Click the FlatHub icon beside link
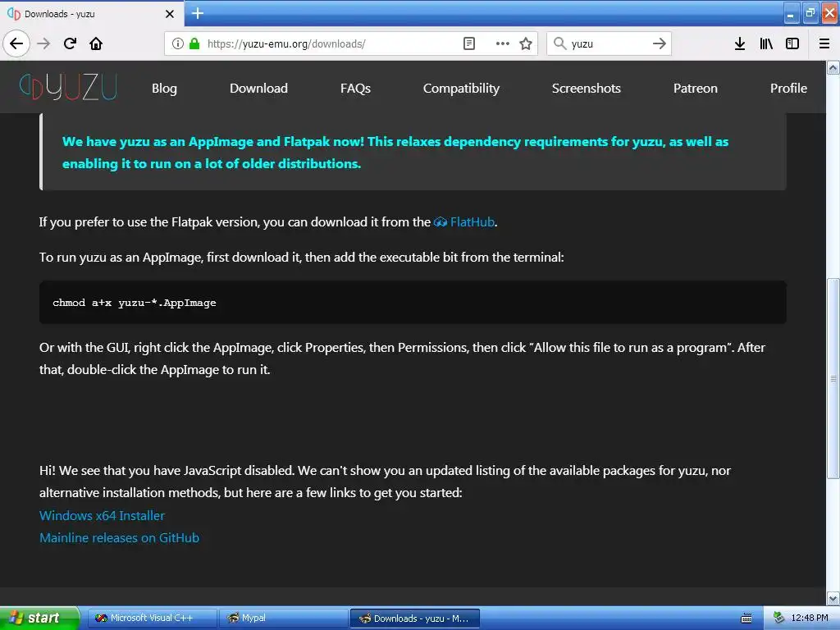The width and height of the screenshot is (840, 630). [441, 221]
